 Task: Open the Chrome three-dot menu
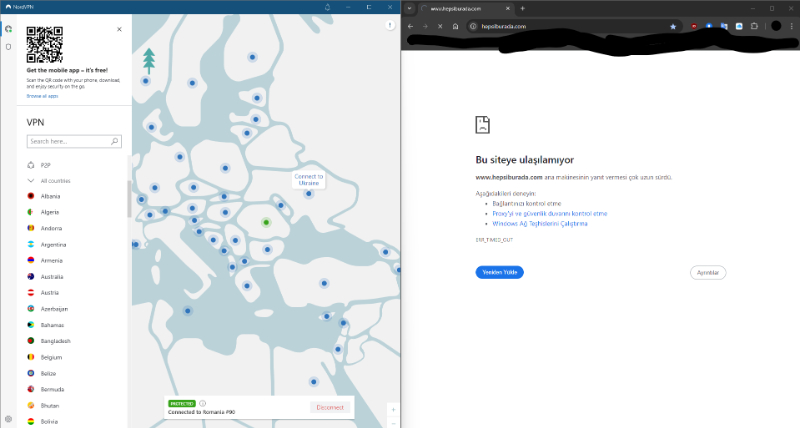pos(792,26)
